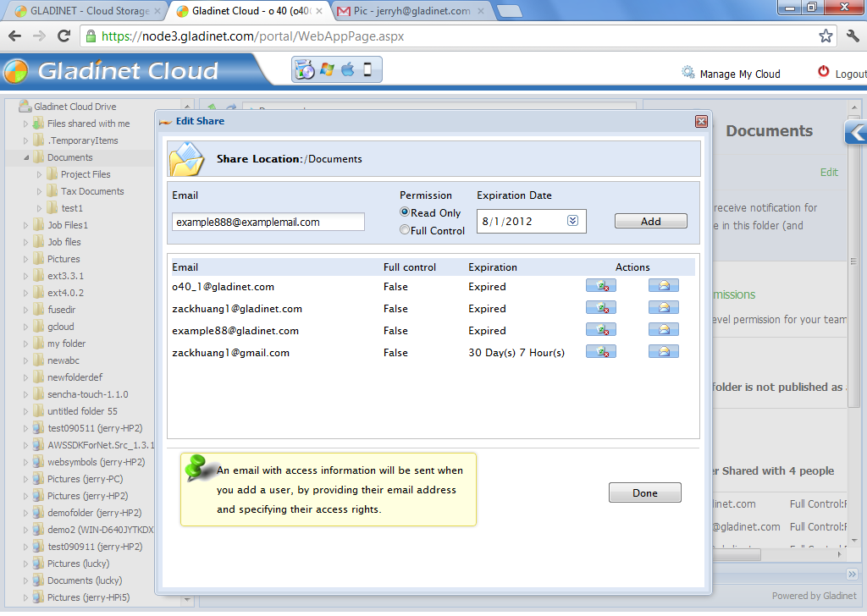Click Share Location folder icon
867x616 pixels.
(x=187, y=160)
